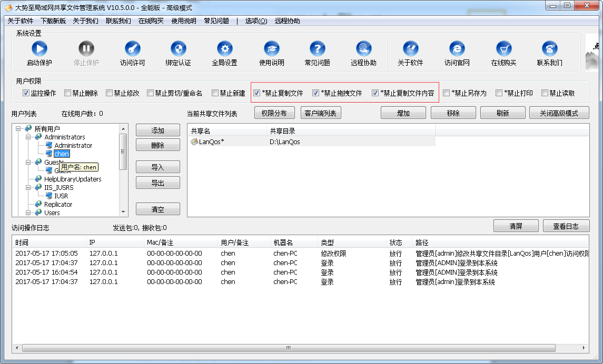Click the 访问许可 access permission key icon

point(132,49)
